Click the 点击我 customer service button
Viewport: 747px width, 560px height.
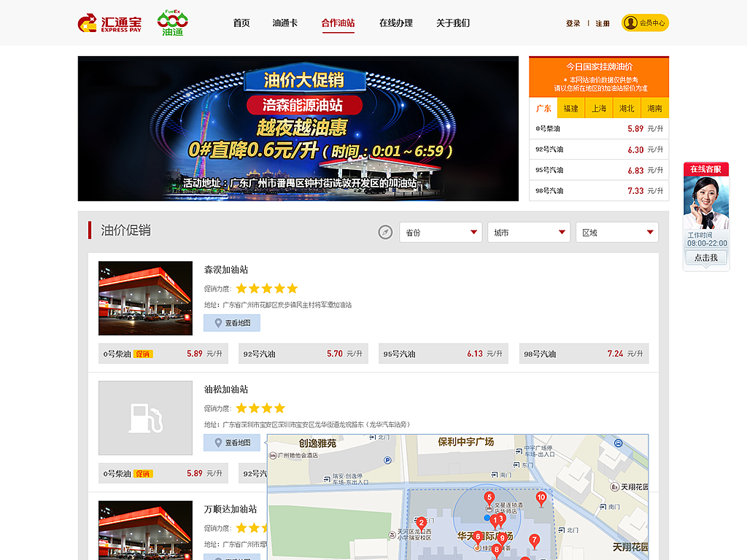pyautogui.click(x=706, y=257)
